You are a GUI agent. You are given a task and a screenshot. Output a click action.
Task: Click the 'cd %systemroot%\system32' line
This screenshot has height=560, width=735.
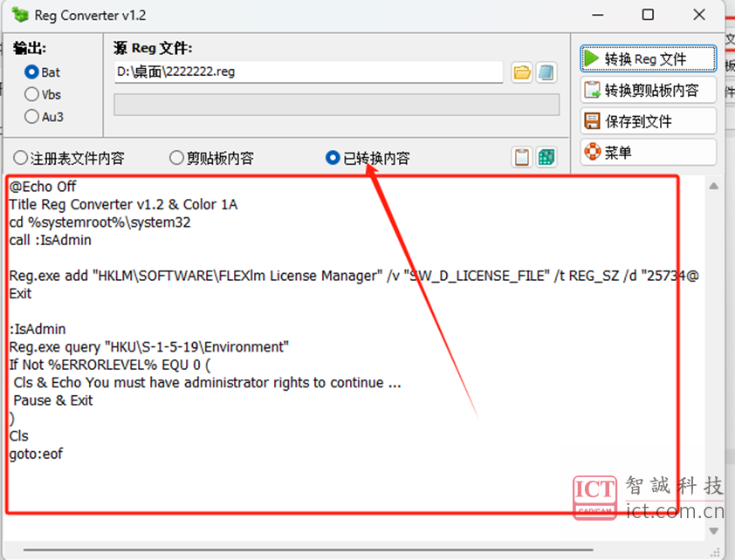pyautogui.click(x=100, y=222)
